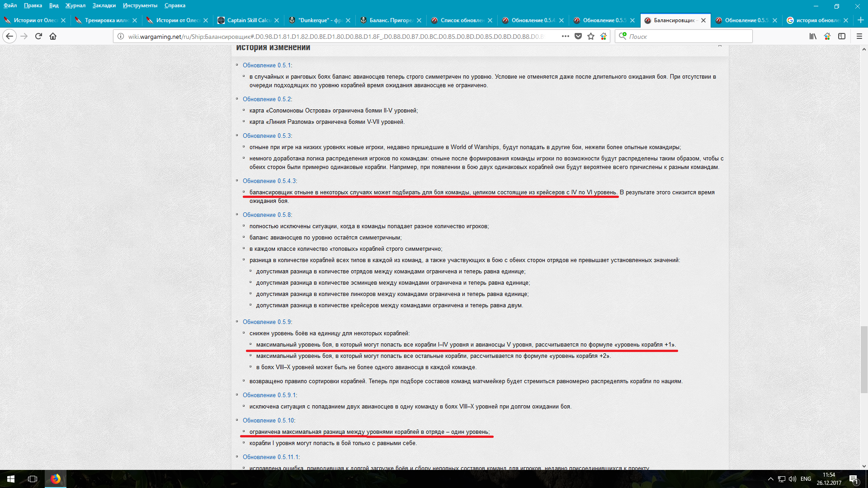Open the Library panel icon
The height and width of the screenshot is (488, 868).
tap(813, 36)
